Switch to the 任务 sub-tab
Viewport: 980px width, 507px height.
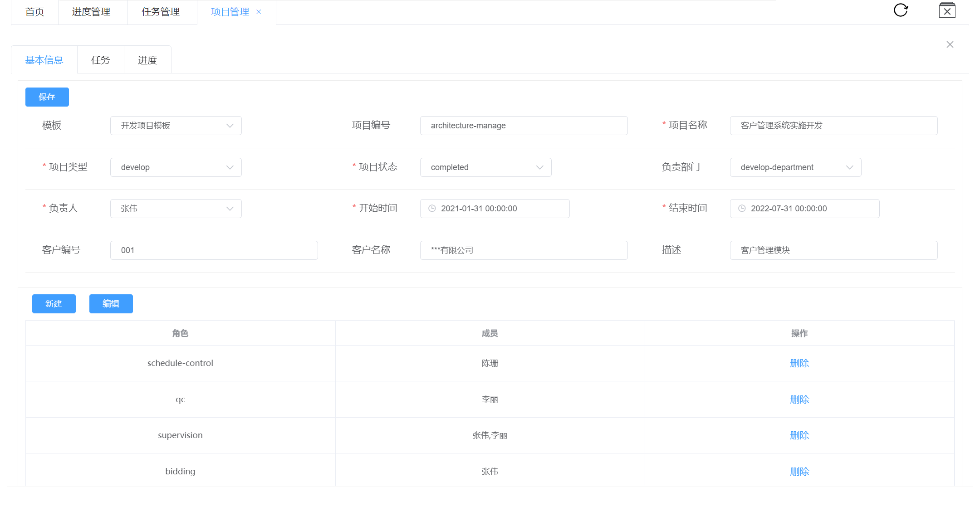[x=100, y=60]
